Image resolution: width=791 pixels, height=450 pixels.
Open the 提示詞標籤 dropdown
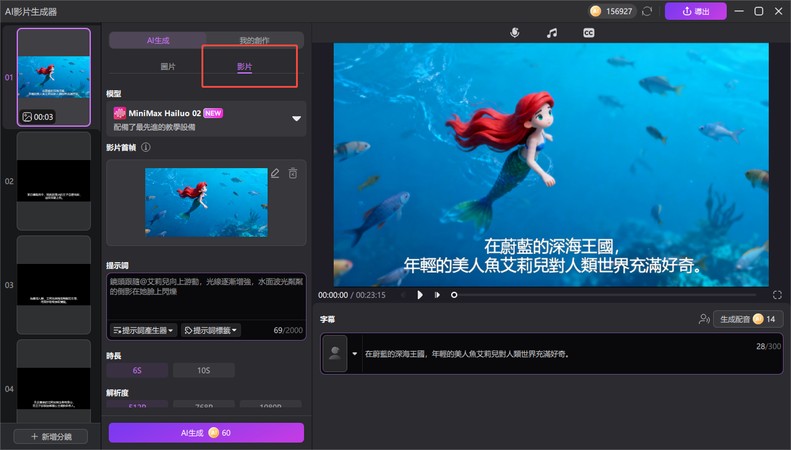point(211,330)
